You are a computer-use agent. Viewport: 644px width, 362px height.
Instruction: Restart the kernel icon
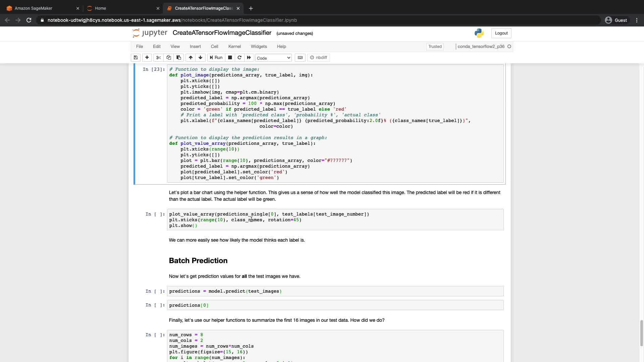point(239,58)
